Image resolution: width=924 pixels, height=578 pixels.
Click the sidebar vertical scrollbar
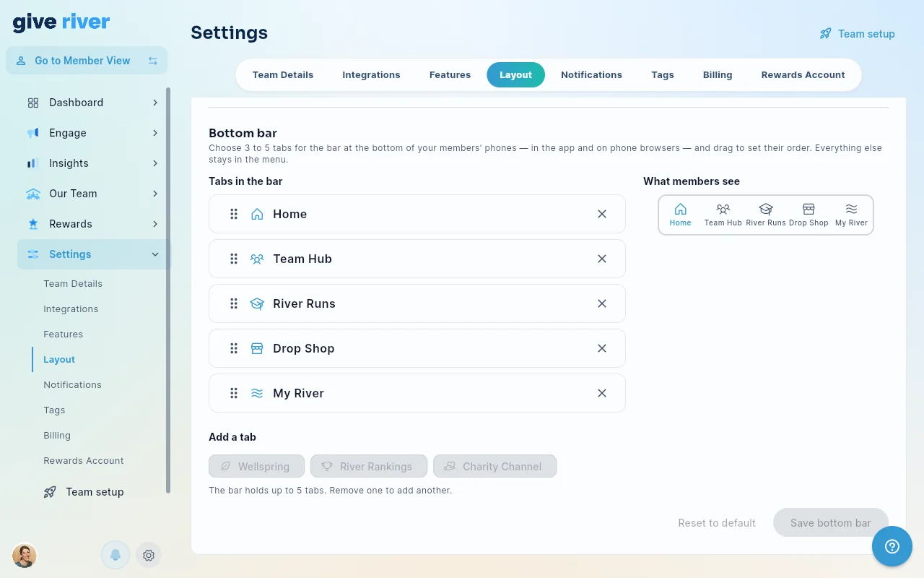pyautogui.click(x=169, y=290)
